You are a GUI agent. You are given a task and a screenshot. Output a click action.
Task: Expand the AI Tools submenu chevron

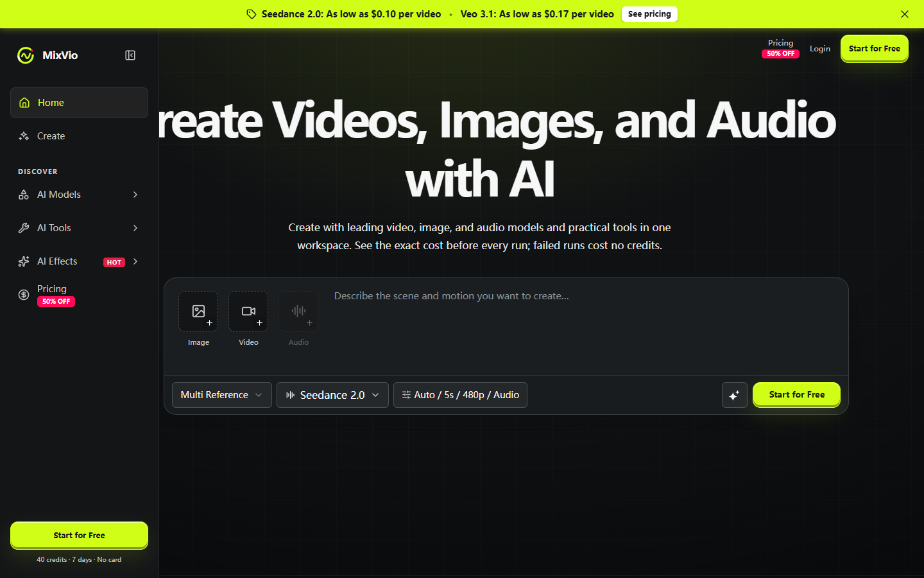(135, 228)
